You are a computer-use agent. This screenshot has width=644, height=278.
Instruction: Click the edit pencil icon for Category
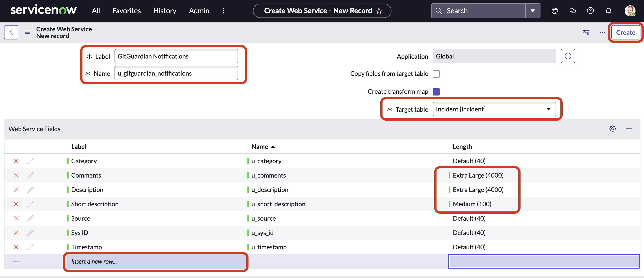pyautogui.click(x=31, y=161)
